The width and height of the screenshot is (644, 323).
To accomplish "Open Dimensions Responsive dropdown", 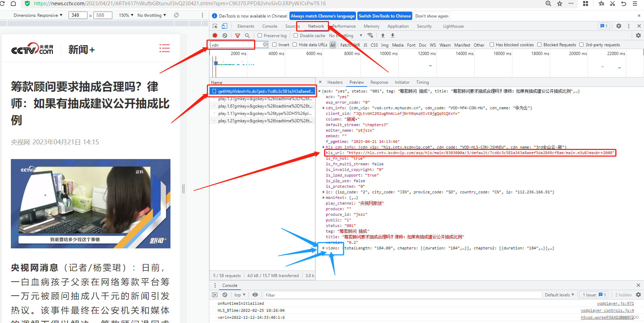I will point(38,15).
